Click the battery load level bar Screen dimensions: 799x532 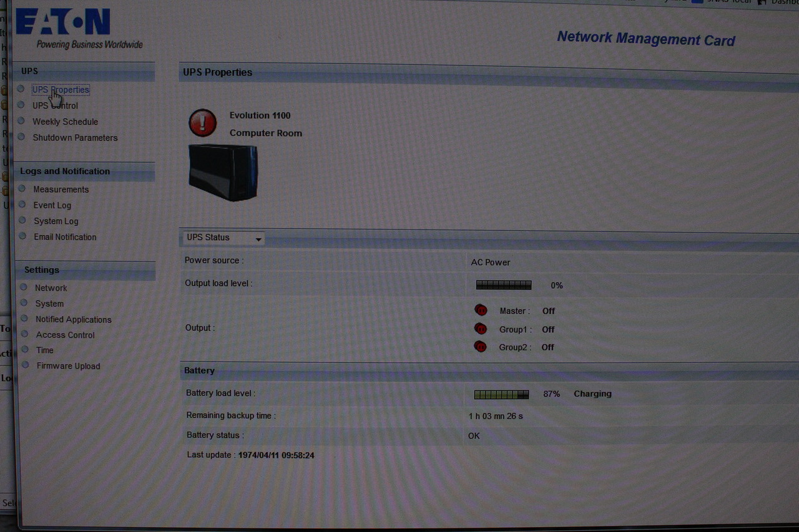pos(501,394)
